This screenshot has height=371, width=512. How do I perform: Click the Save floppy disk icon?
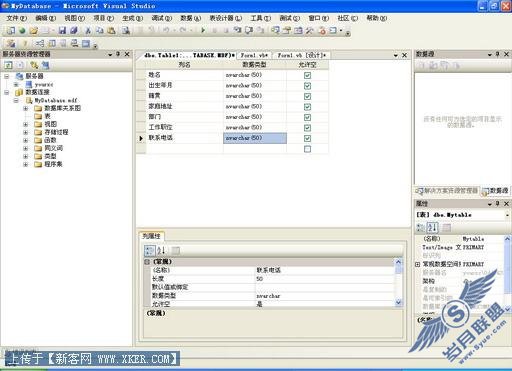(x=62, y=31)
